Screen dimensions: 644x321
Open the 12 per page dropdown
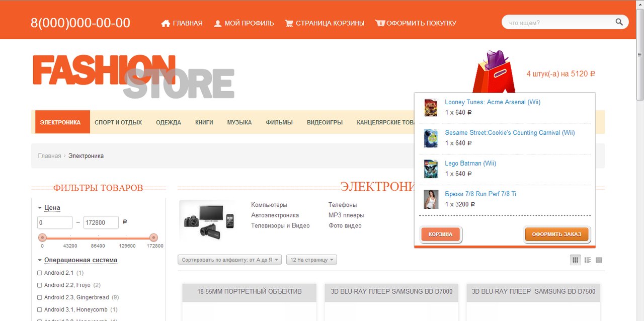pos(311,260)
